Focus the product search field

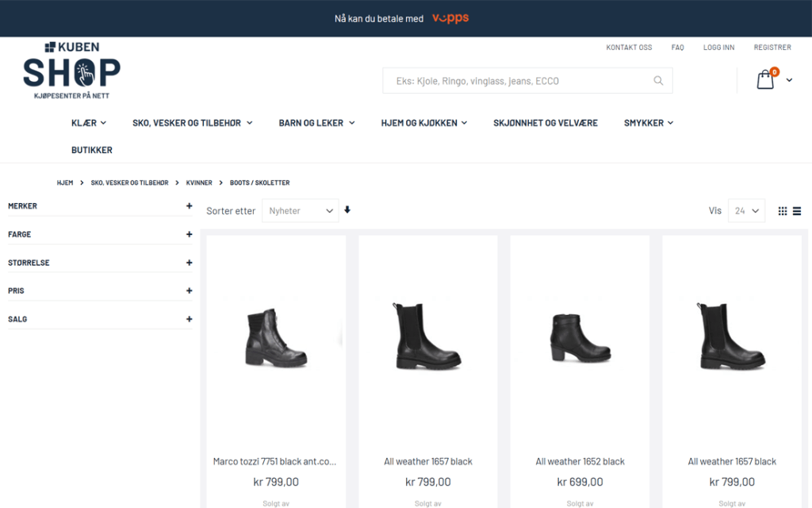coord(527,80)
